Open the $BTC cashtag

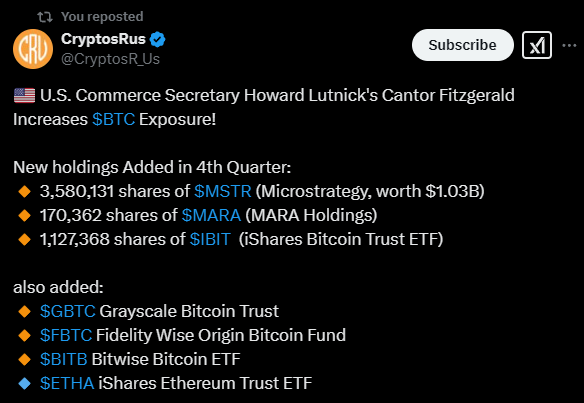coord(114,120)
